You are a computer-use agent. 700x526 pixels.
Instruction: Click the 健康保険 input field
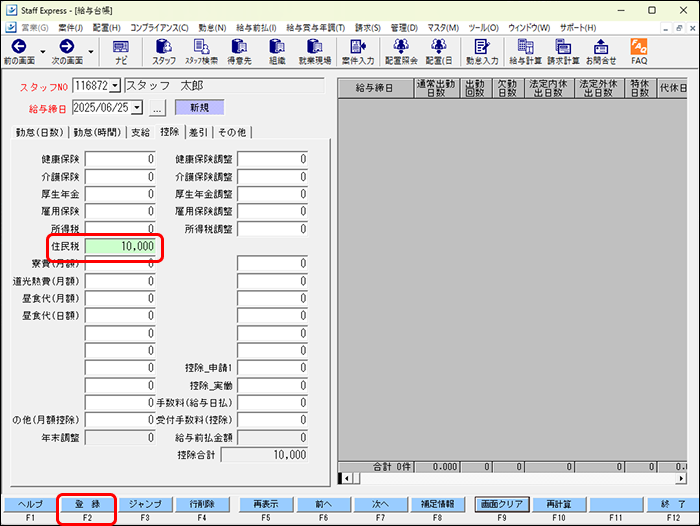pyautogui.click(x=120, y=159)
